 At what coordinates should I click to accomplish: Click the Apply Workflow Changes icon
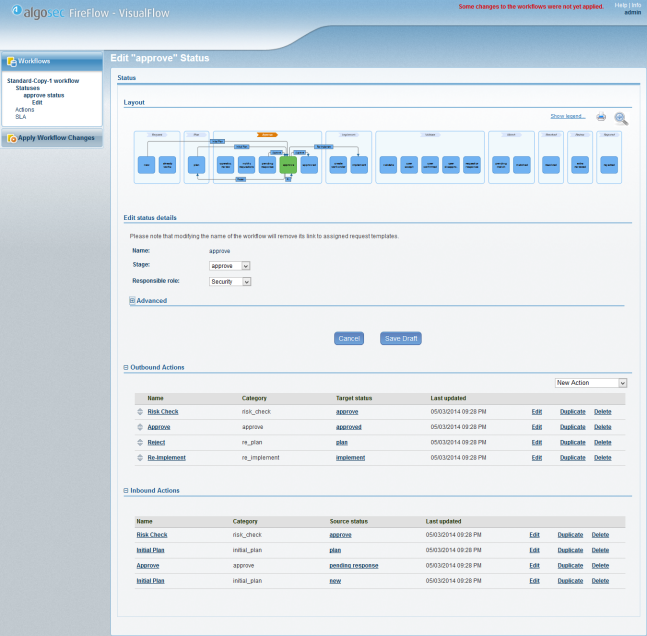tap(12, 138)
